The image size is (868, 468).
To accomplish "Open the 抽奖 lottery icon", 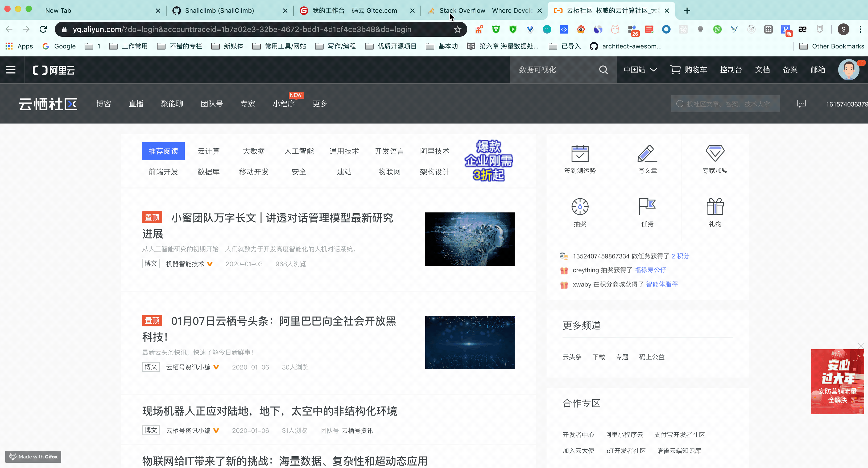I will click(580, 207).
